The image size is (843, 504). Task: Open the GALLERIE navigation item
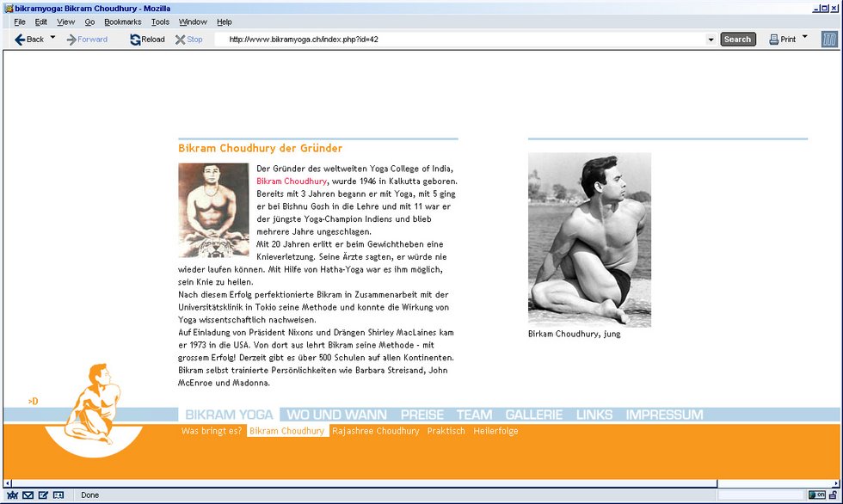click(534, 415)
